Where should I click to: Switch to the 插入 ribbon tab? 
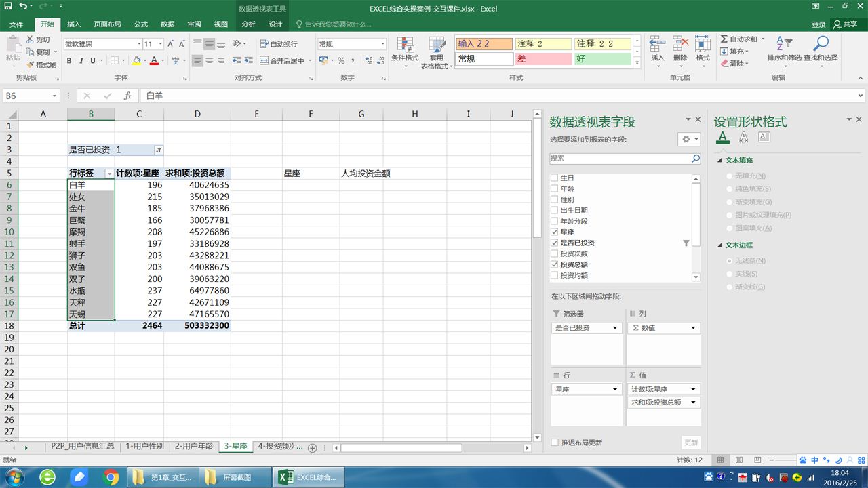(74, 24)
